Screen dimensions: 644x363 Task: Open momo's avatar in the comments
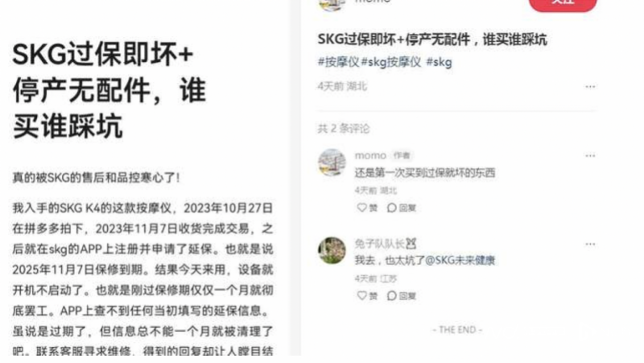(x=332, y=163)
